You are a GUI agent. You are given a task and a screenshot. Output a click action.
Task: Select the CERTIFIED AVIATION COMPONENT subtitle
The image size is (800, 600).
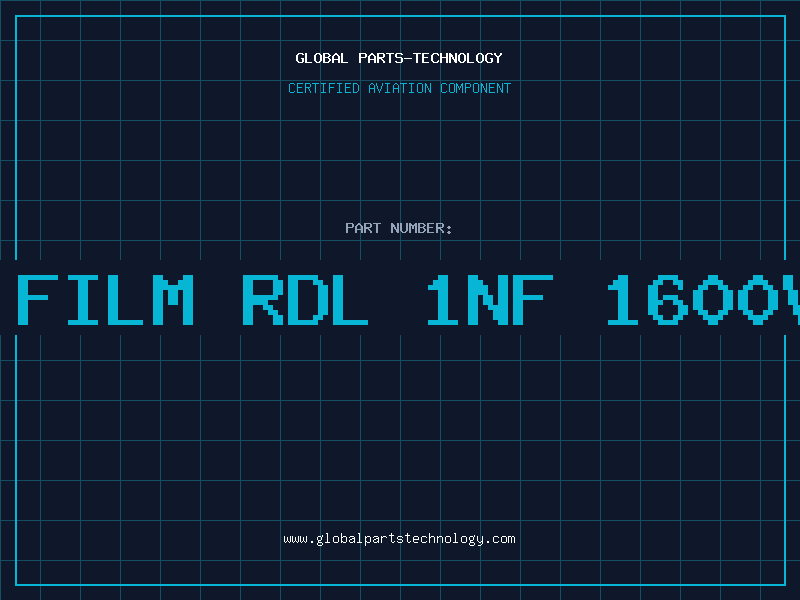tap(399, 88)
